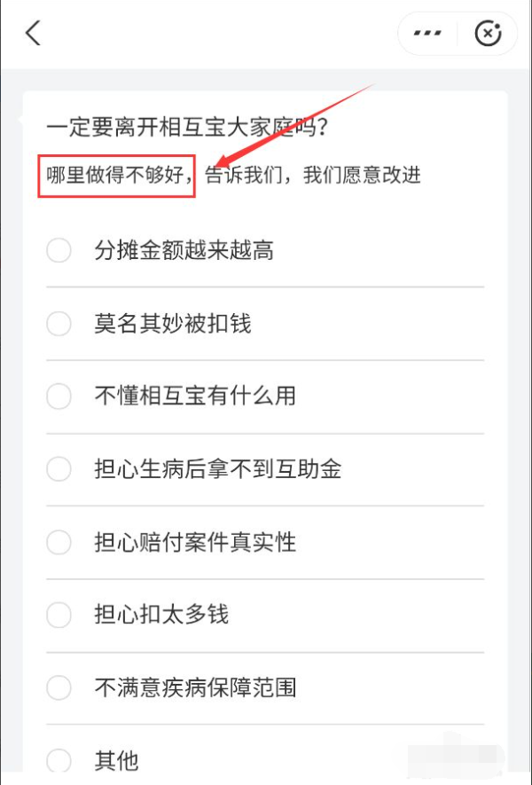Tap the 分摊金额越来越高 option text
The height and width of the screenshot is (785, 532).
coord(184,251)
